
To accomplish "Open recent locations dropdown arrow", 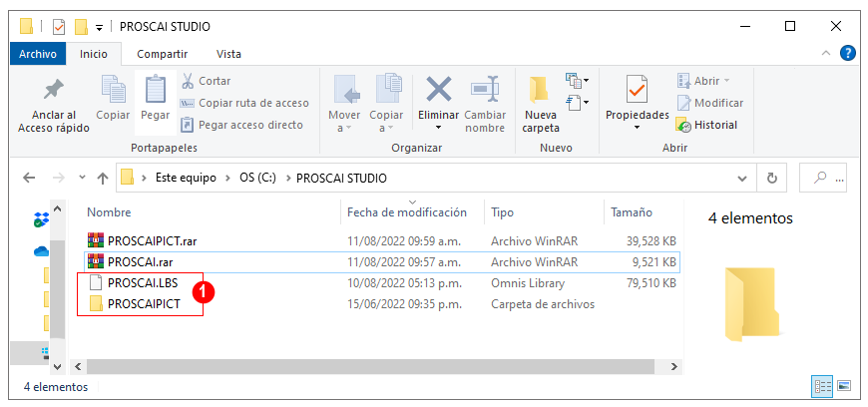I will (83, 178).
